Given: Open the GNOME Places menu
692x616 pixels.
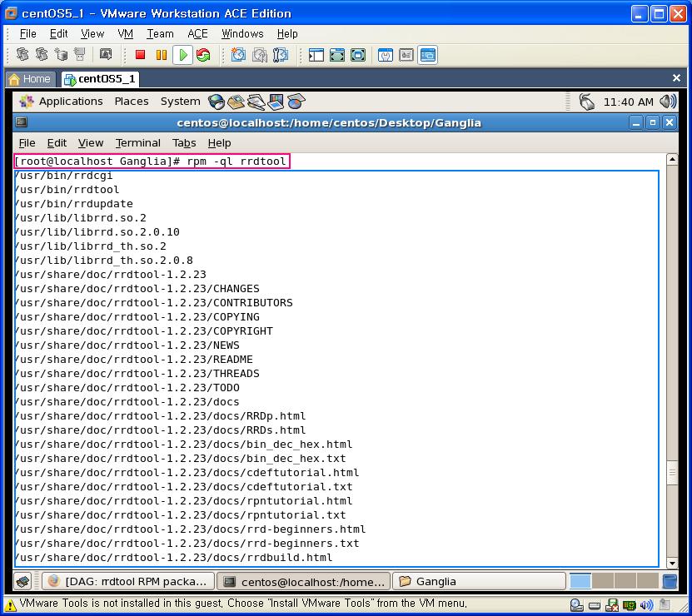Looking at the screenshot, I should 132,102.
